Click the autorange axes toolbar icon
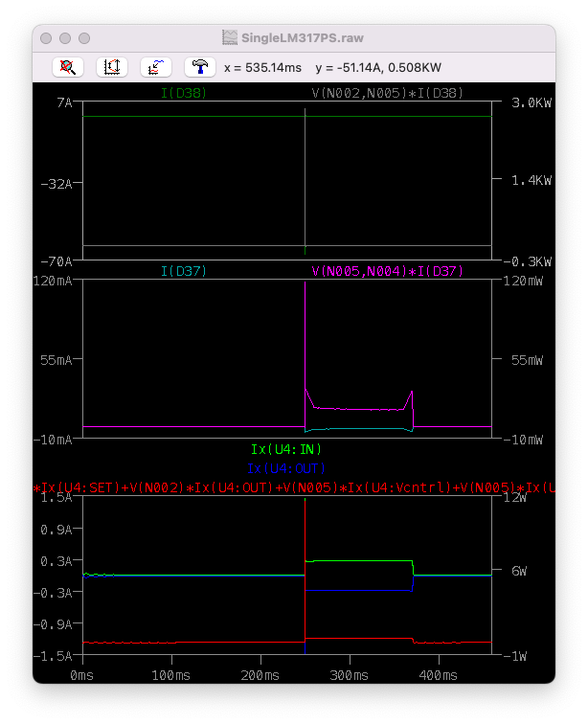Image resolution: width=588 pixels, height=724 pixels. coord(112,67)
